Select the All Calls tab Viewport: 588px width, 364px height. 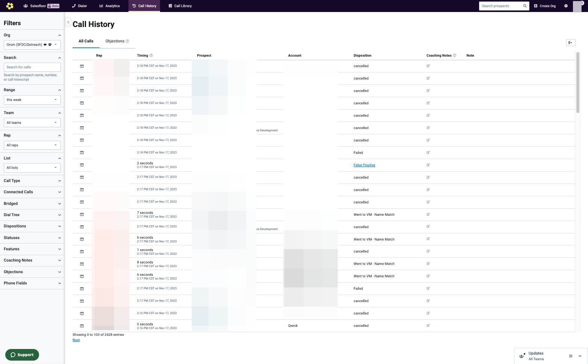click(x=86, y=41)
